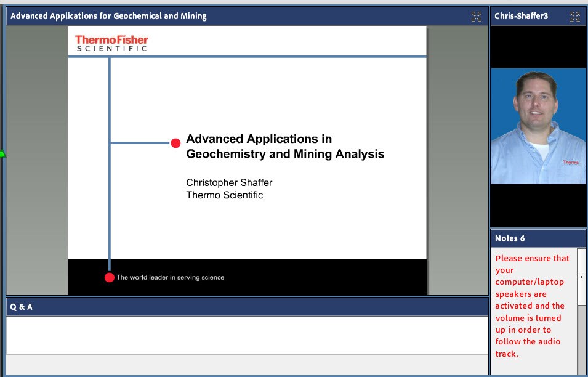The image size is (588, 377).
Task: Click the red dot in the black slide footer
Action: (110, 277)
